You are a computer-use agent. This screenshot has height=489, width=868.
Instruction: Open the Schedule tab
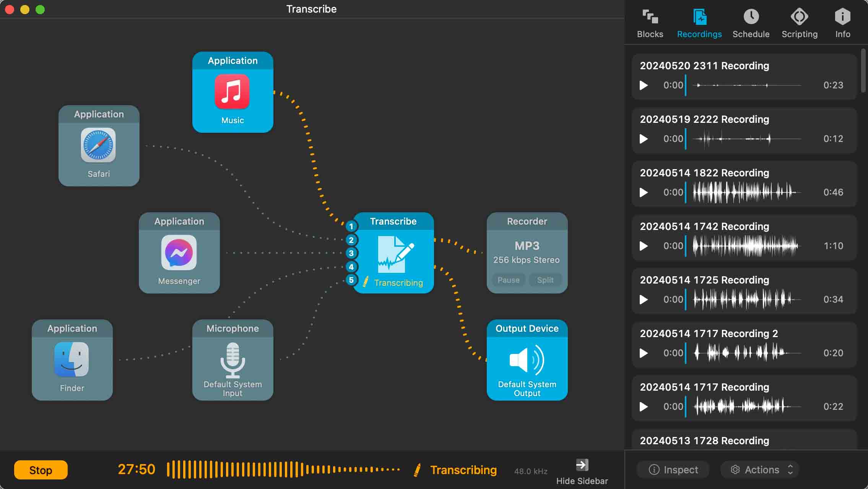click(x=751, y=23)
